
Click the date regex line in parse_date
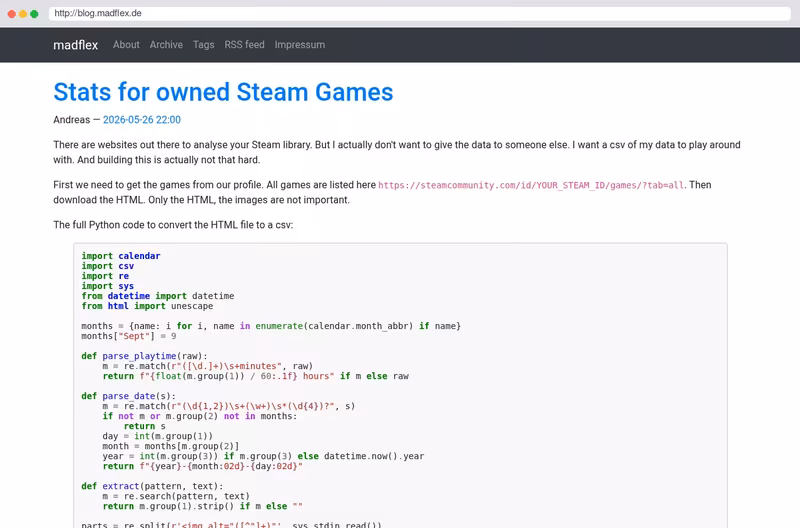[229, 406]
